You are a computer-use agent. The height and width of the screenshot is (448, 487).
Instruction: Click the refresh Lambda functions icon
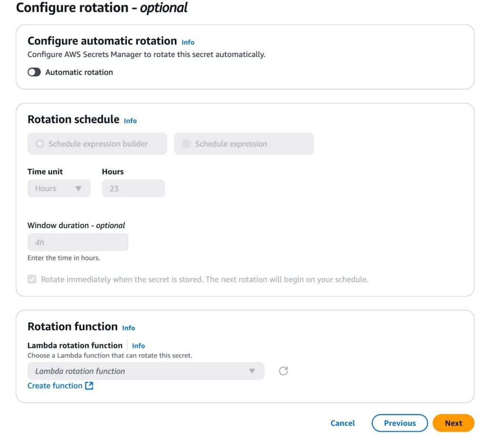pos(283,370)
